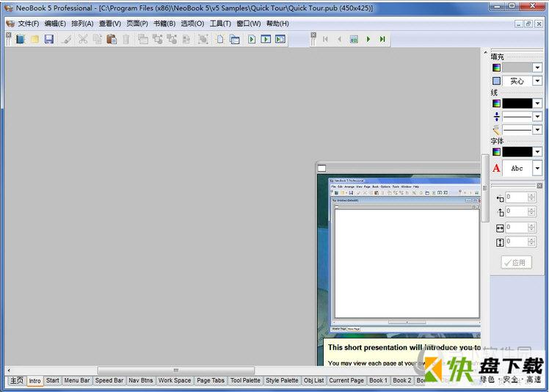Go to the previous page arrow

click(339, 39)
